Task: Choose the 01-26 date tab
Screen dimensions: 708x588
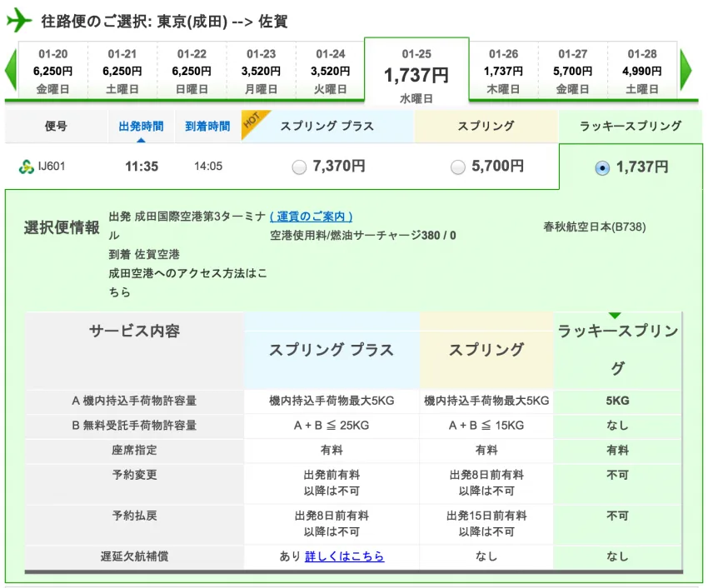Action: tap(503, 71)
